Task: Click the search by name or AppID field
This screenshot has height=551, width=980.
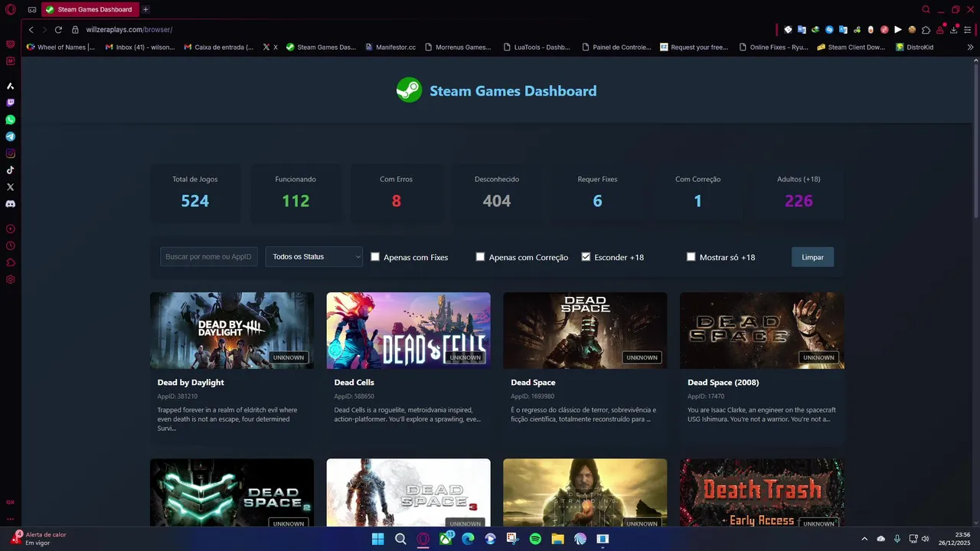Action: [209, 256]
